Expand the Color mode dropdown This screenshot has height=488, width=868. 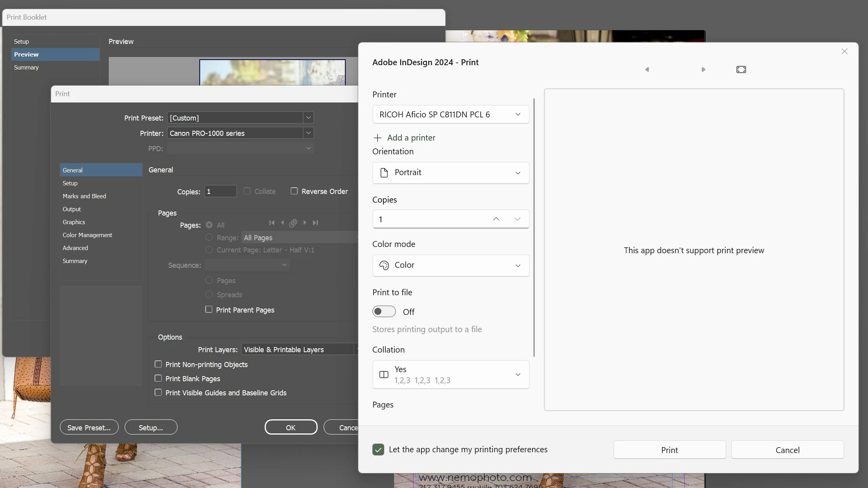[450, 265]
